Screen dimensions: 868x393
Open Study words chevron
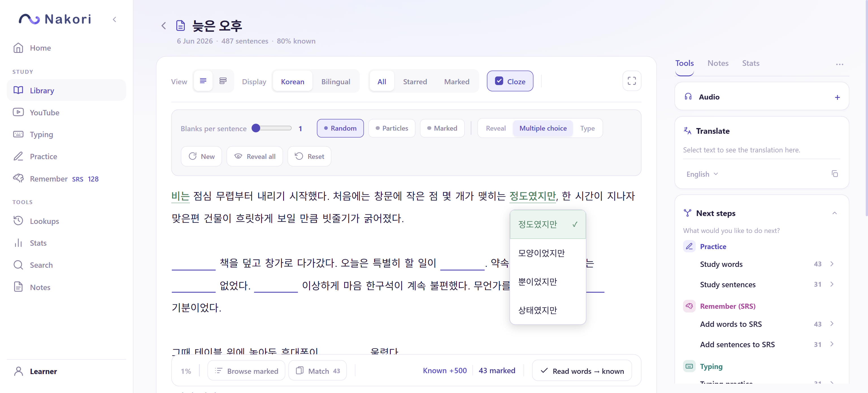[x=832, y=264]
